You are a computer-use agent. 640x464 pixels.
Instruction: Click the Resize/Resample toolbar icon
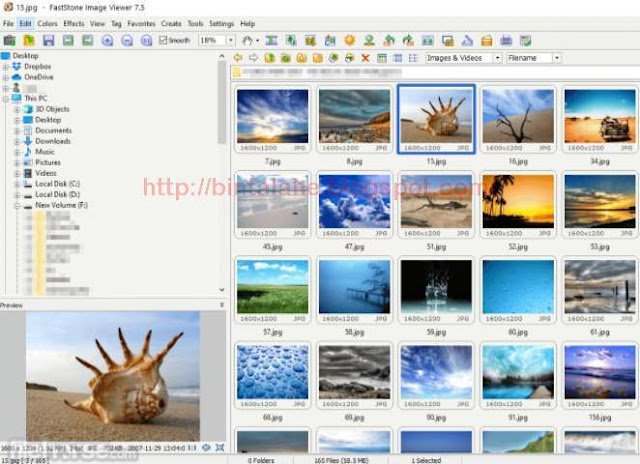tap(291, 40)
